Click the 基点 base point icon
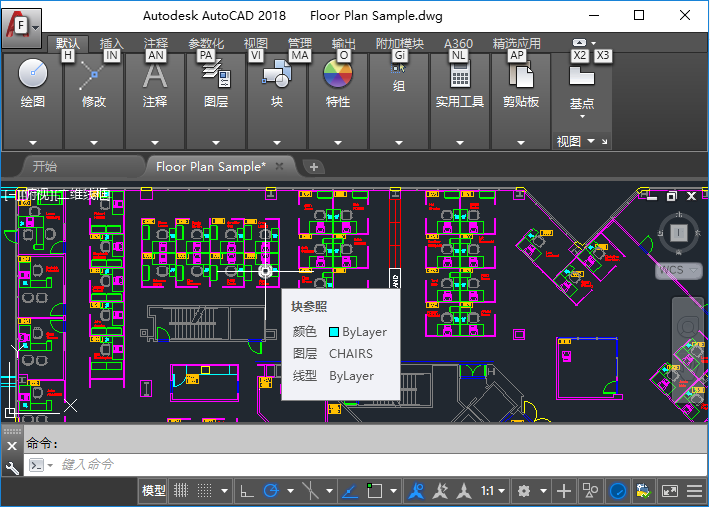Viewport: 710px width, 507px height. click(x=581, y=76)
